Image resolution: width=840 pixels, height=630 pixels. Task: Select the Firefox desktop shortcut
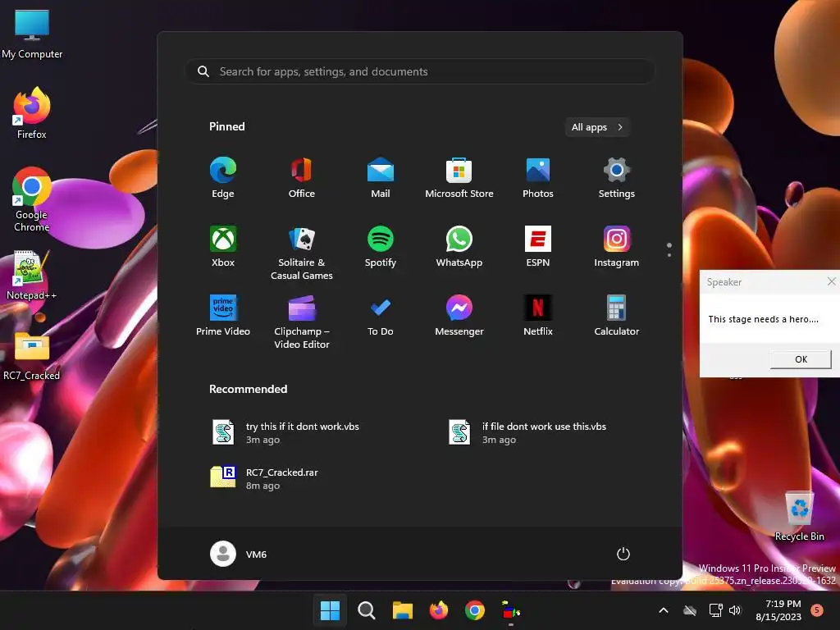[32, 113]
